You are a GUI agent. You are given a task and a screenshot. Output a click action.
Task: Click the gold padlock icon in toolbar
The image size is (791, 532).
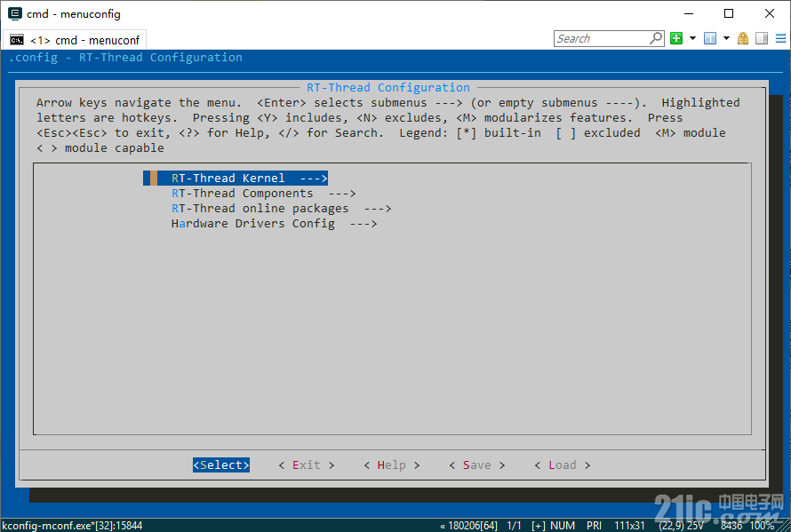(x=743, y=38)
